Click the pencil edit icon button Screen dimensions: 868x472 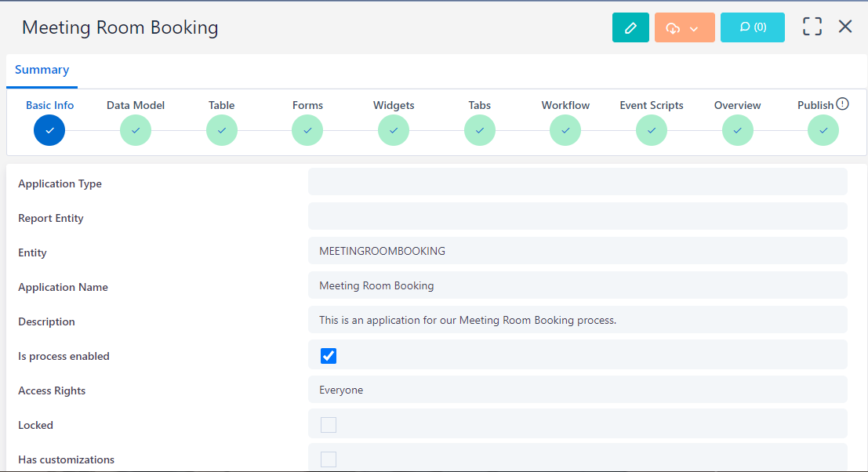(x=630, y=27)
